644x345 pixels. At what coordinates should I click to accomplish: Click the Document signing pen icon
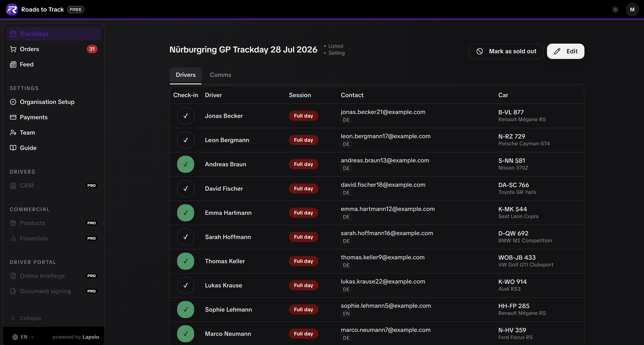point(13,291)
